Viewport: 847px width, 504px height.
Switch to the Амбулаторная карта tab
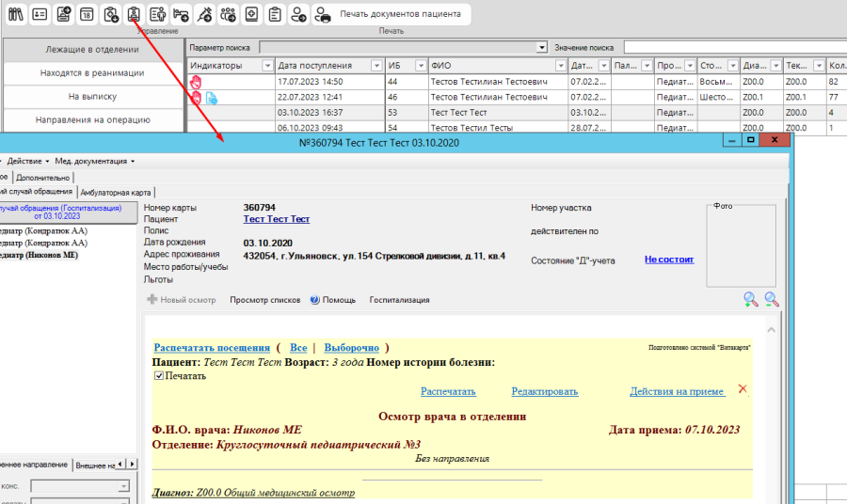tap(116, 193)
